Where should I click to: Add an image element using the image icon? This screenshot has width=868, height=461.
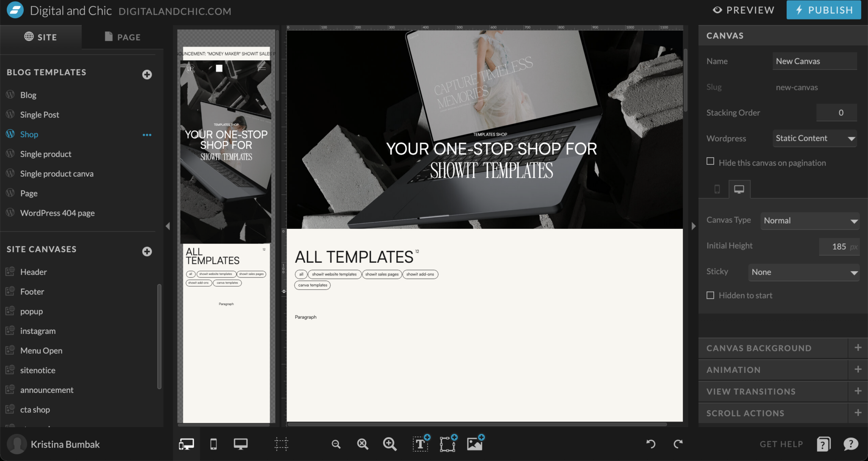(x=475, y=444)
